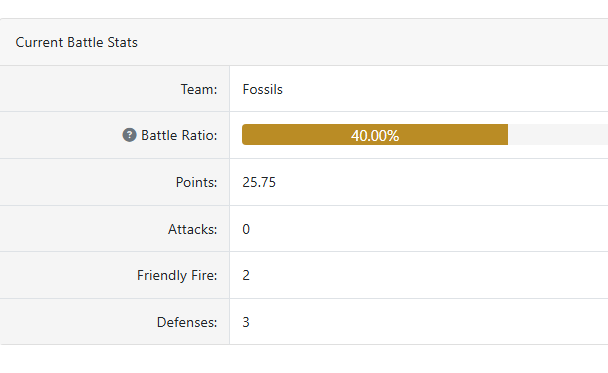Click the empty space in the Defenses row

(x=429, y=322)
